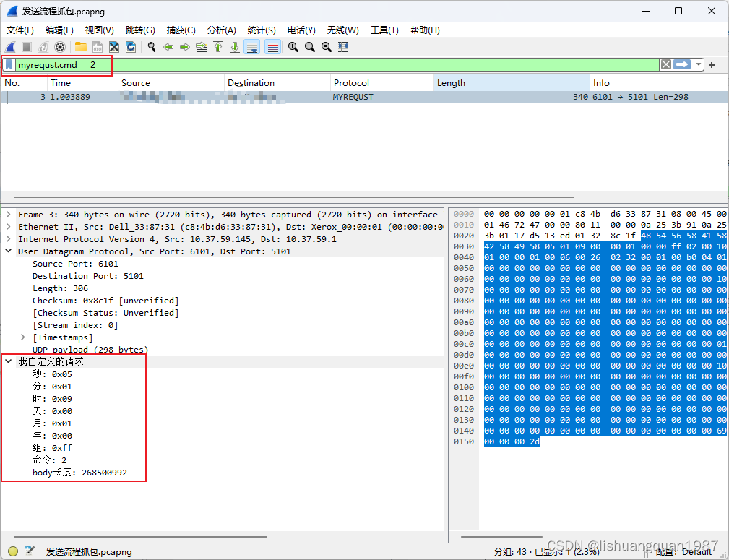Screen dimensions: 729x560
Task: Open a capture file via folder icon
Action: 80,47
